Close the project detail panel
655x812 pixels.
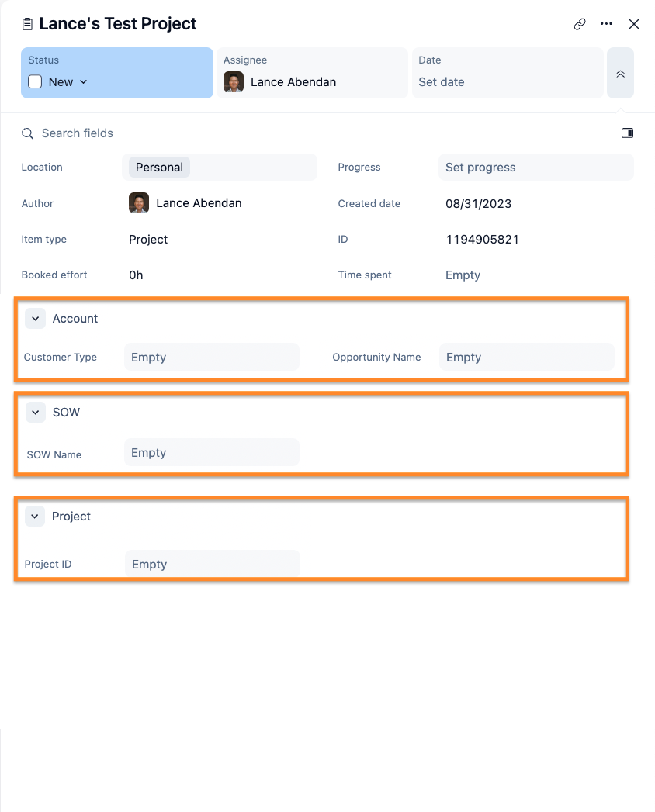[x=634, y=24]
